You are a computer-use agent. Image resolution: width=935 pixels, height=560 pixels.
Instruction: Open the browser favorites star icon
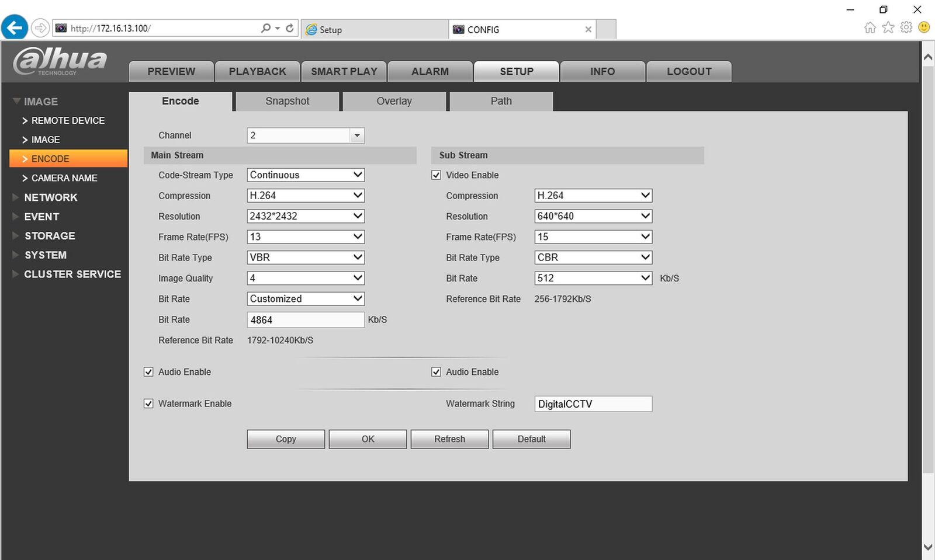[888, 27]
